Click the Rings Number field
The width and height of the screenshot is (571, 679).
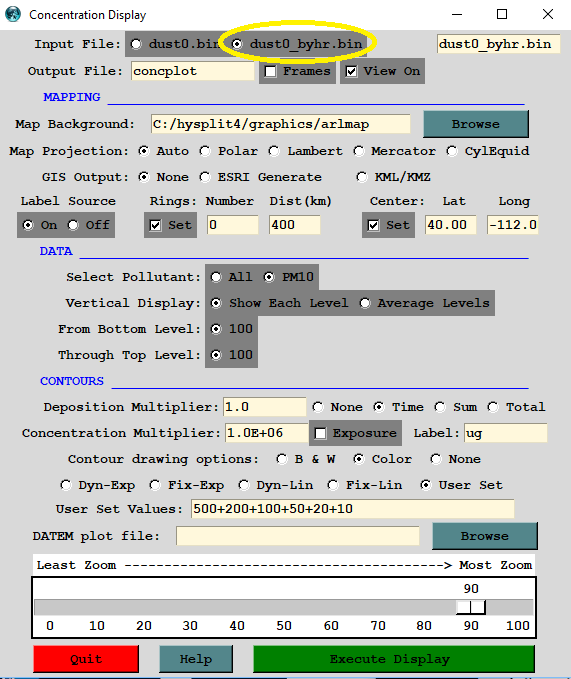232,225
